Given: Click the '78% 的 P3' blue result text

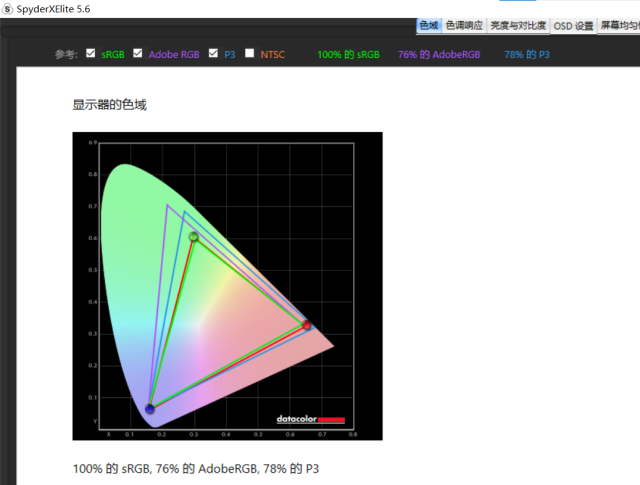Looking at the screenshot, I should [527, 54].
